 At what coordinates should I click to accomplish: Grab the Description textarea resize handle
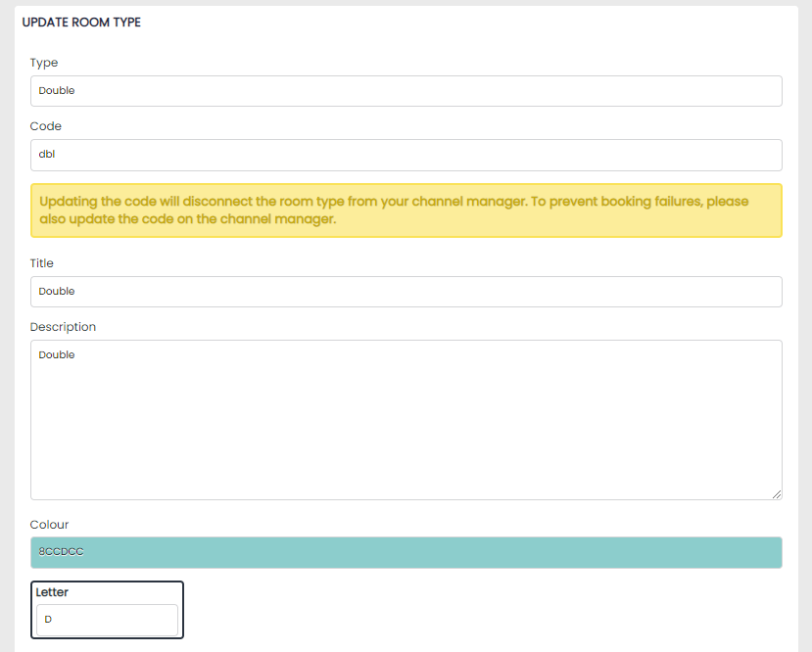(776, 494)
